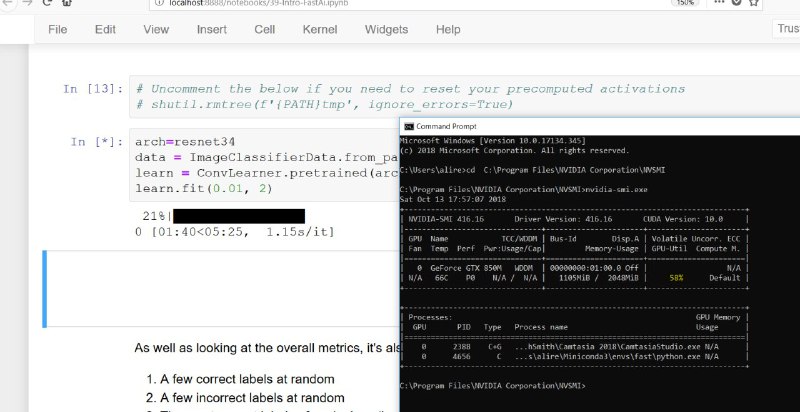Viewport: 800px width, 412px height.
Task: Click the Pocket save icon
Action: pyautogui.click(x=736, y=2)
